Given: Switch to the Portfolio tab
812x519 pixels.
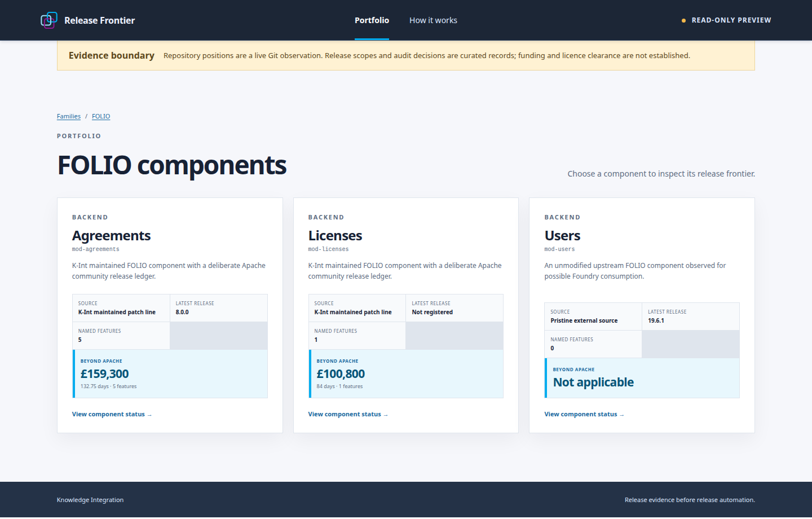Looking at the screenshot, I should pos(372,20).
